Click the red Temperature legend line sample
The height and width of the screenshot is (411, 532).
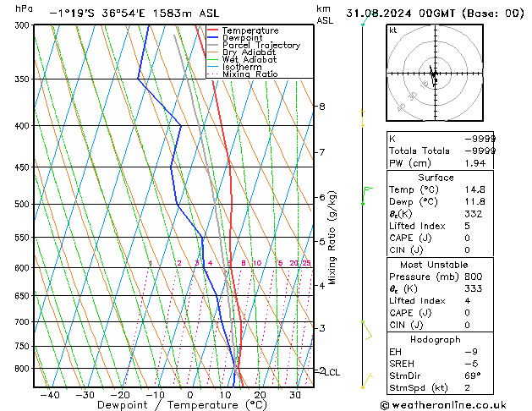click(x=212, y=30)
